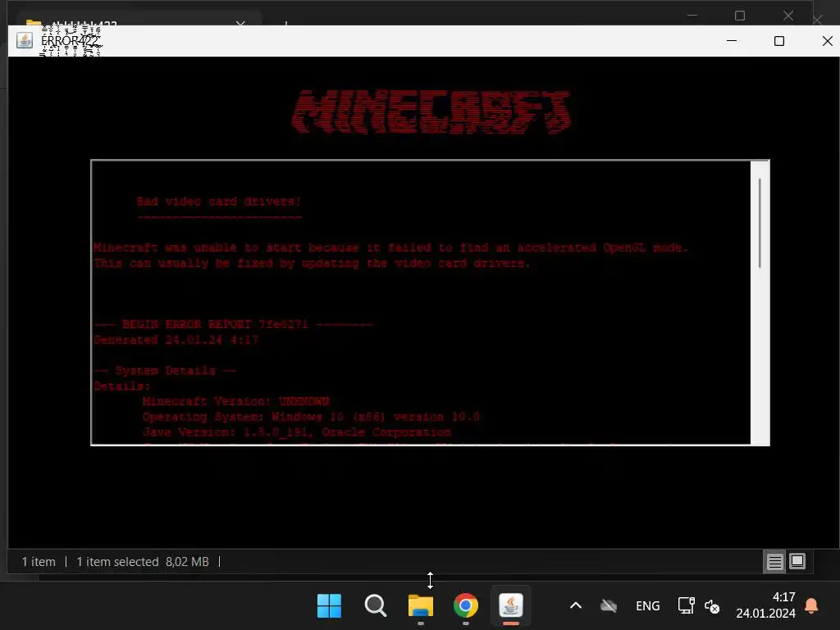Close the background File Explorer tab

click(240, 22)
